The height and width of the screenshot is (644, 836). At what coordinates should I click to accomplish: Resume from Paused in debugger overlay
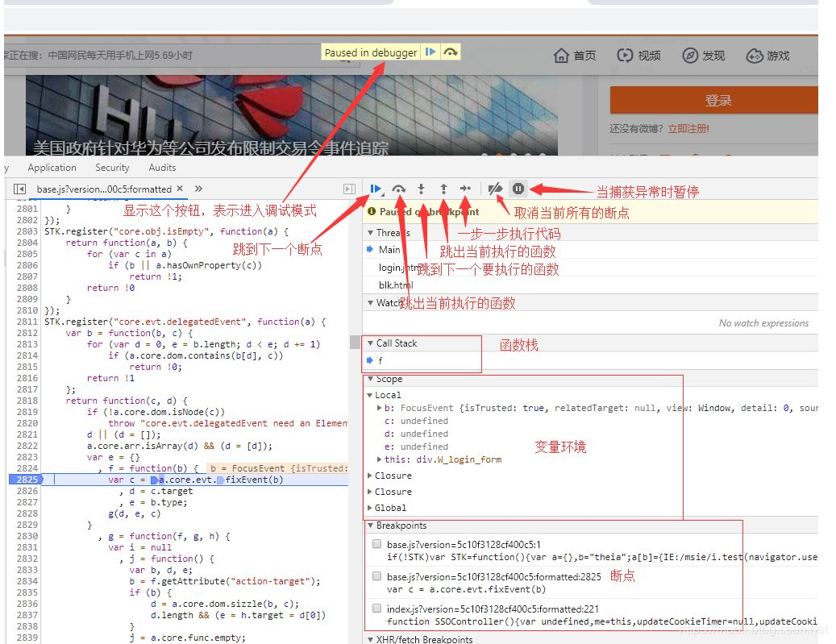(x=430, y=52)
